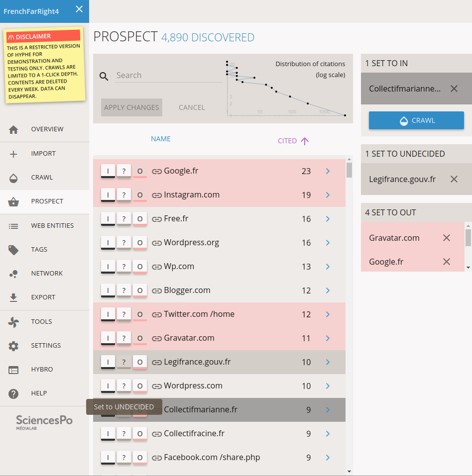Click the Tags label icon
472x476 pixels.
tap(13, 250)
